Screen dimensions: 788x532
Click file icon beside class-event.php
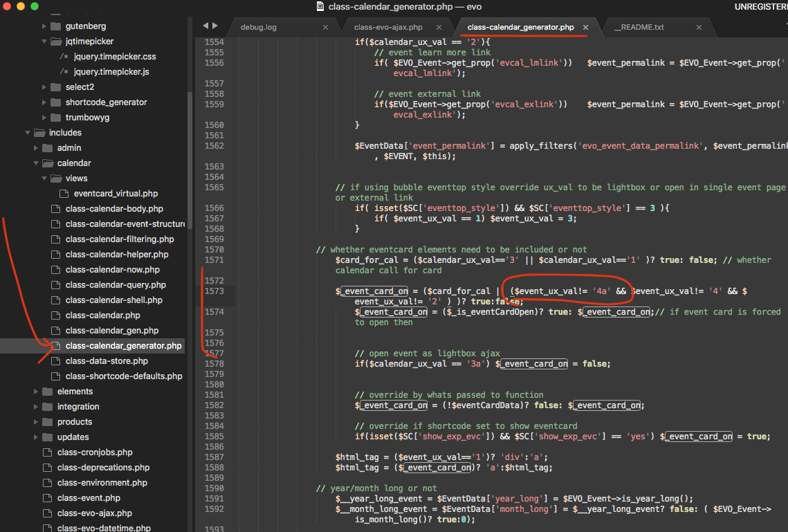coord(48,498)
